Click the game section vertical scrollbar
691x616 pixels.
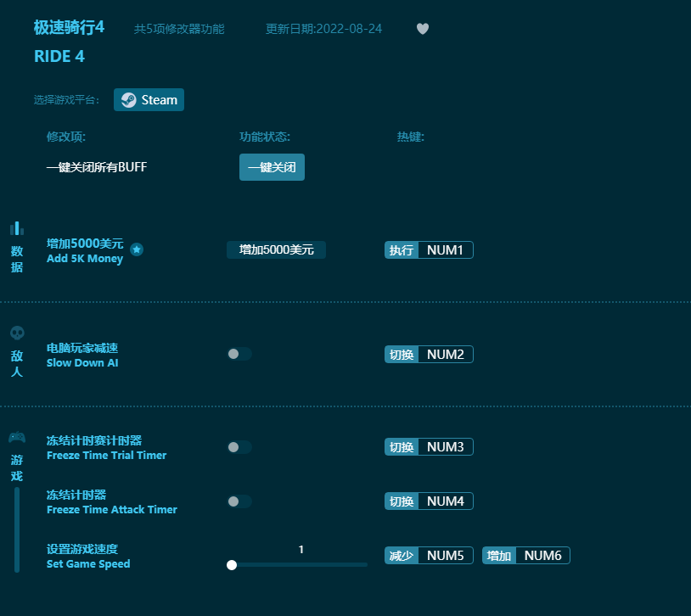point(17,529)
